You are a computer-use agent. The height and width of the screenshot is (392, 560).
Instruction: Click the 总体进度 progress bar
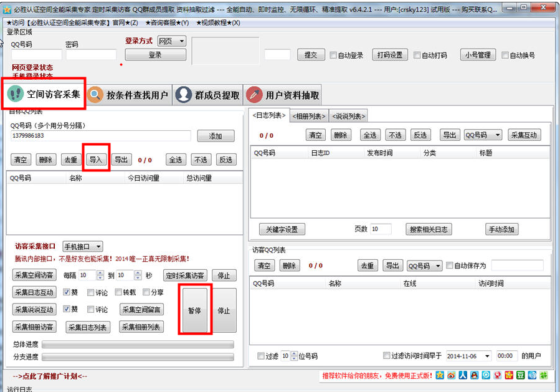tap(138, 345)
